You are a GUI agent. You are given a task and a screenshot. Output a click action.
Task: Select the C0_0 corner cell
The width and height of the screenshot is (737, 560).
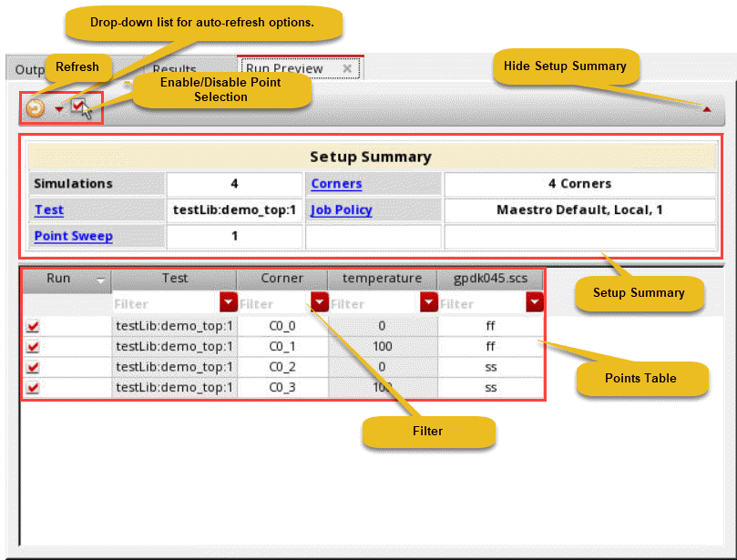click(282, 326)
